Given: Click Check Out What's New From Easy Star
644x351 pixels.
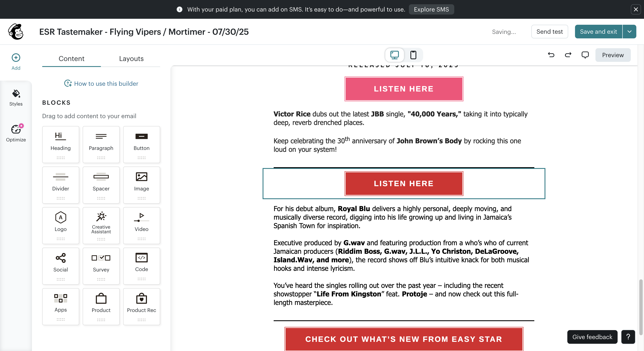Looking at the screenshot, I should (x=404, y=339).
